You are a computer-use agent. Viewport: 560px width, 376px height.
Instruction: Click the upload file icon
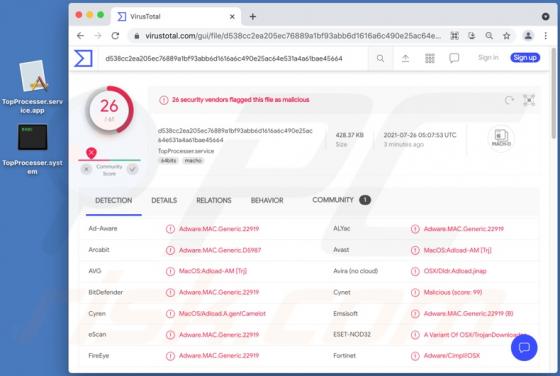[x=405, y=58]
